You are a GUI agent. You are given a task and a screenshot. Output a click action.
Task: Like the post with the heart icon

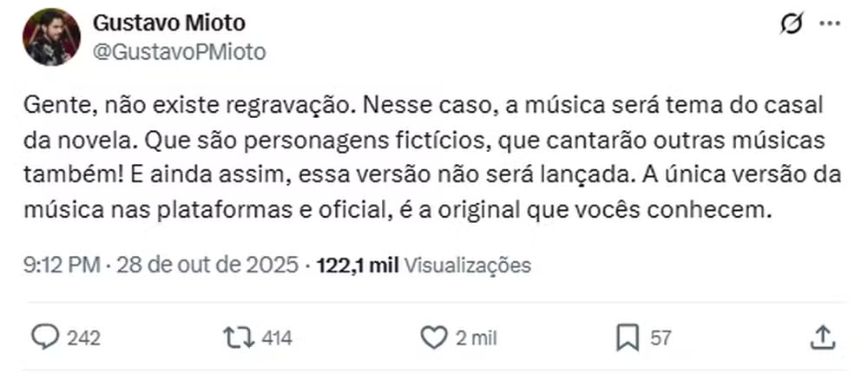pos(432,338)
